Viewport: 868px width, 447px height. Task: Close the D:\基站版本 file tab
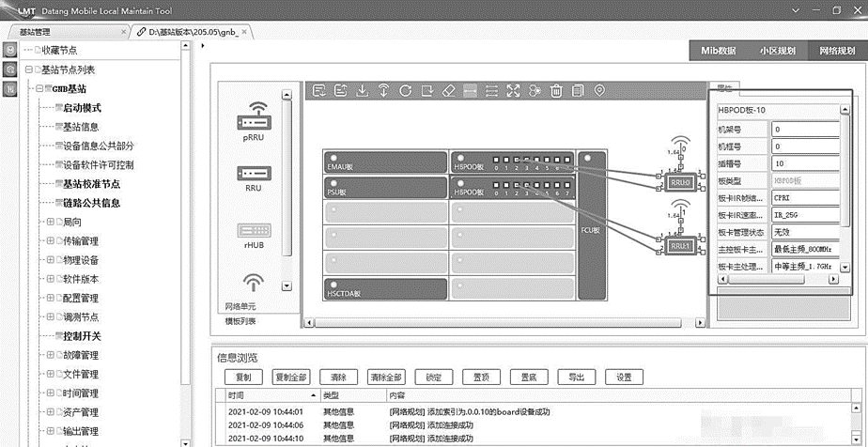pyautogui.click(x=243, y=32)
